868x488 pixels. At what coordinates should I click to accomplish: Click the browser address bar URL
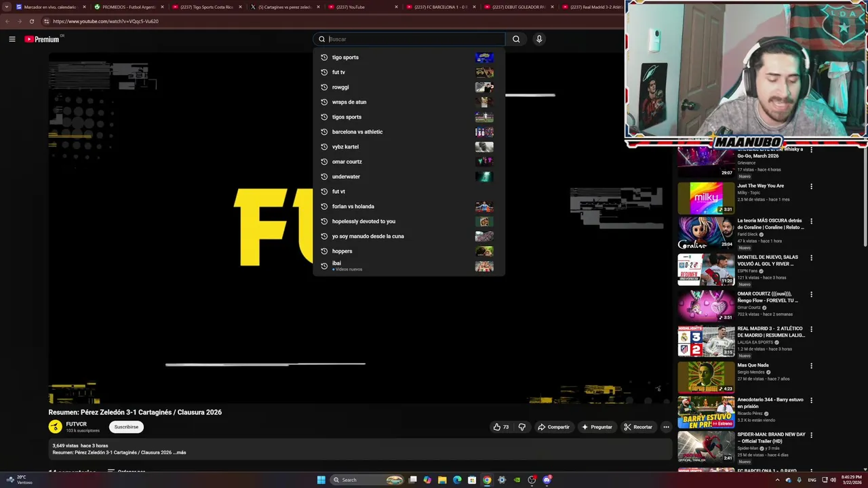tap(106, 21)
